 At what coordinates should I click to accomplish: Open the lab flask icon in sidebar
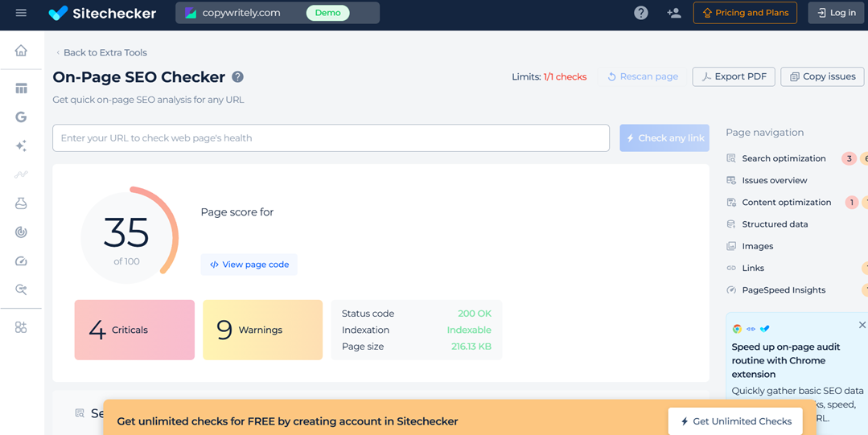coord(21,203)
